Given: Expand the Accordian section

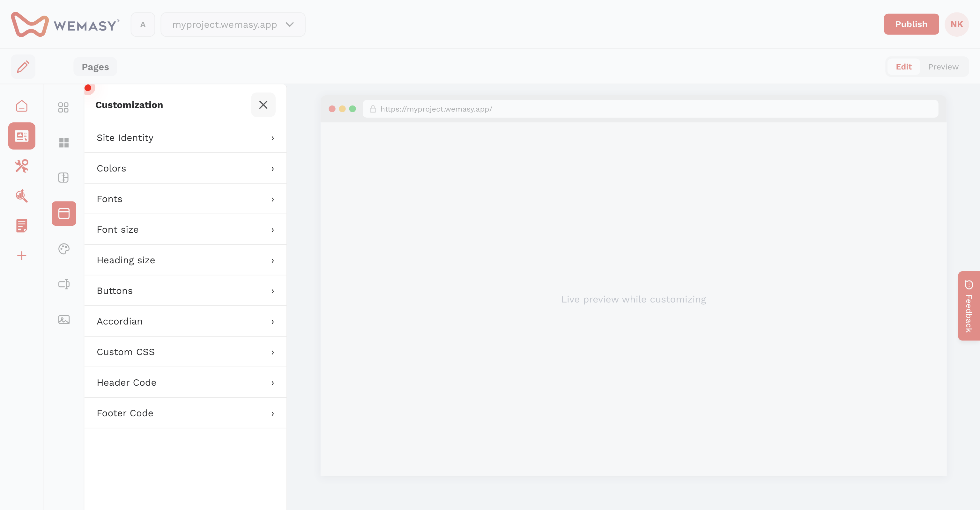Looking at the screenshot, I should click(x=185, y=321).
